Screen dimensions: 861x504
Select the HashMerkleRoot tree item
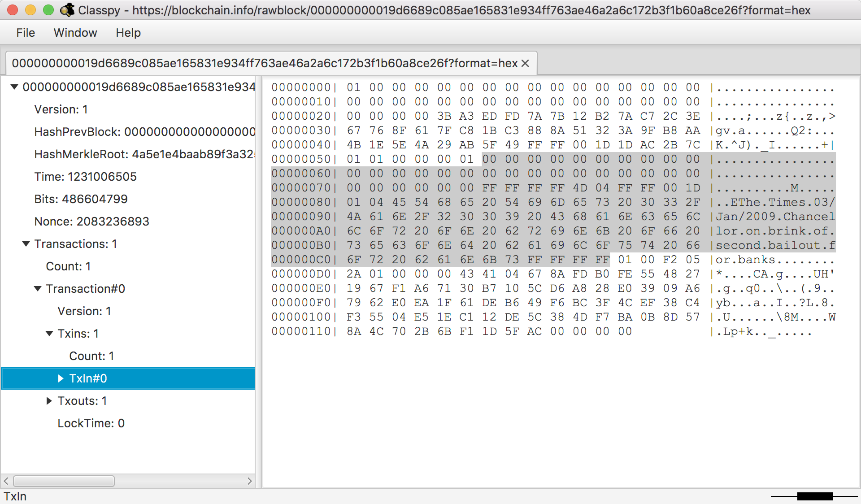tap(143, 154)
